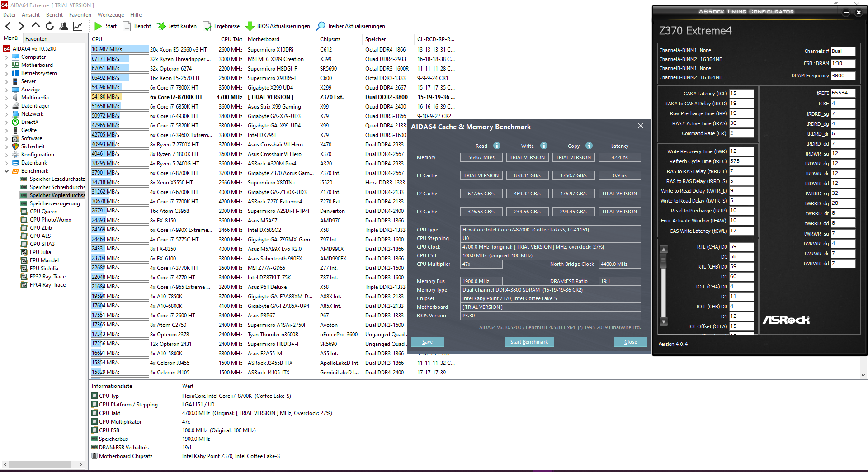This screenshot has width=868, height=472.
Task: Select the 6x Core i7-8700K 54180 MB/s row
Action: click(x=273, y=97)
